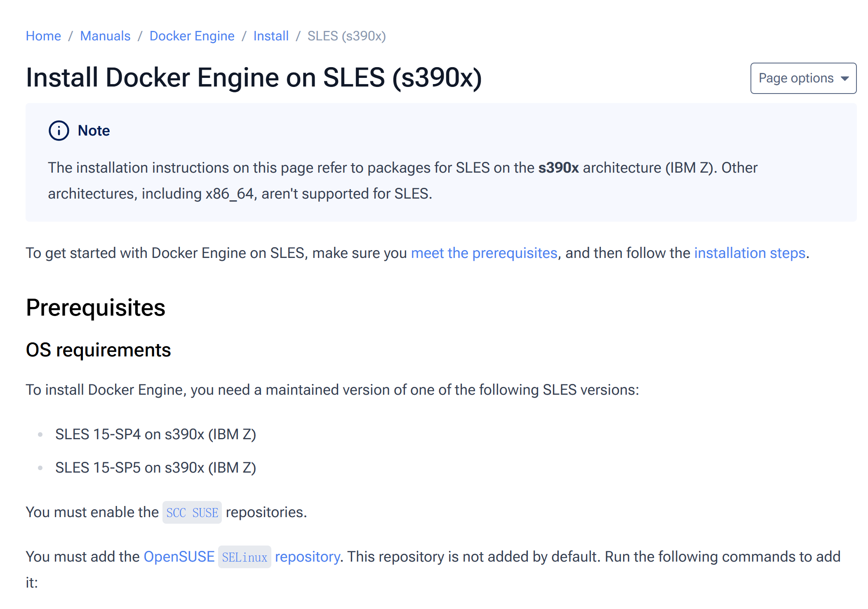
Task: Go to Home breadcrumb
Action: point(43,36)
